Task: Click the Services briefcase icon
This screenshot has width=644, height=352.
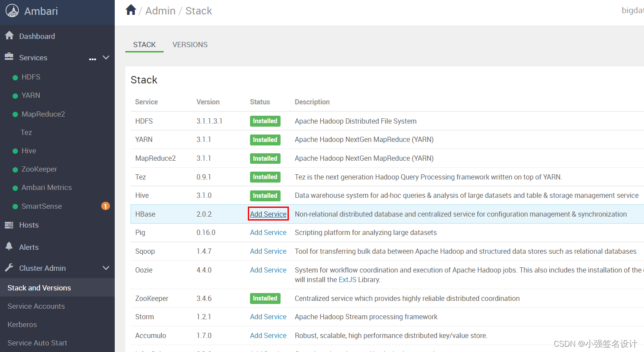Action: click(9, 57)
